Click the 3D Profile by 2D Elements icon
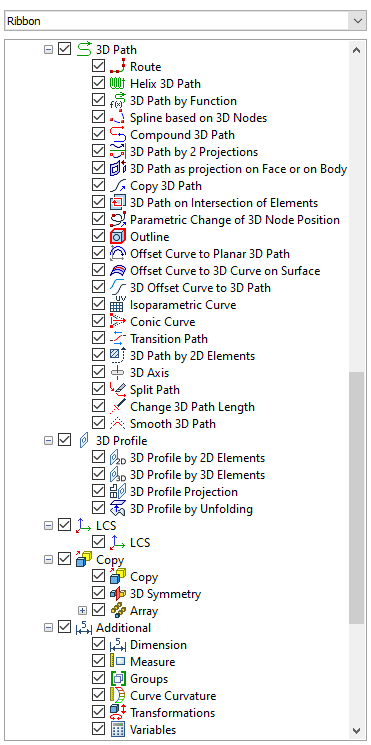 coord(117,458)
